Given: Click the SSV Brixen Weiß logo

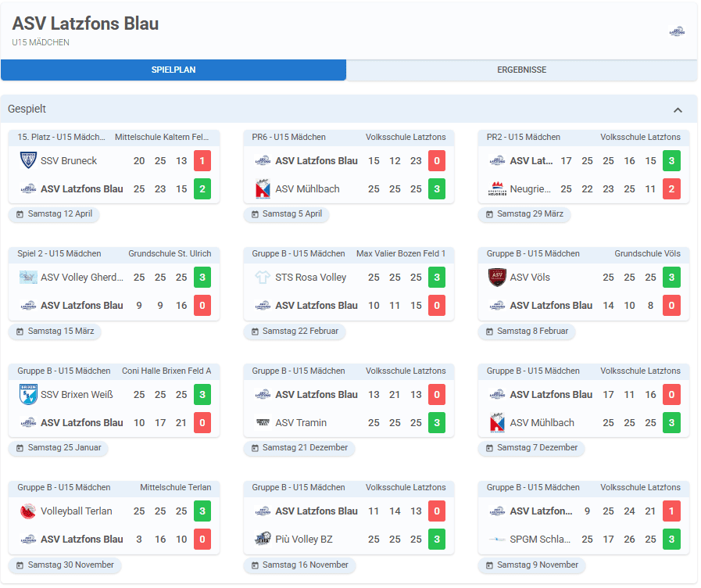Looking at the screenshot, I should tap(28, 394).
